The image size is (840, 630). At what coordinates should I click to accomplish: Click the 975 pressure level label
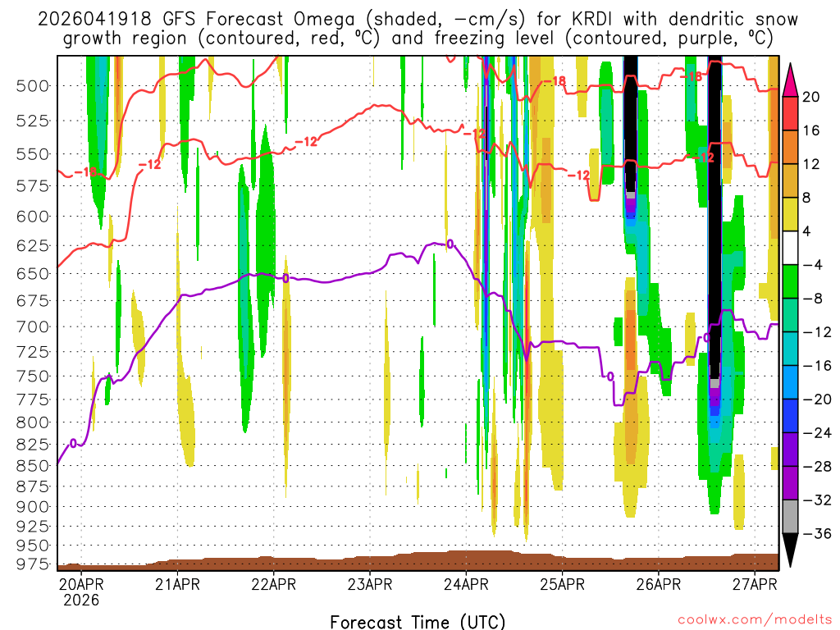33,564
